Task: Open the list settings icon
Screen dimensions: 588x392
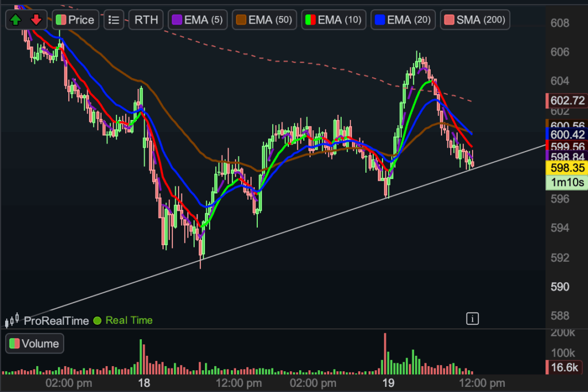Action: [114, 20]
